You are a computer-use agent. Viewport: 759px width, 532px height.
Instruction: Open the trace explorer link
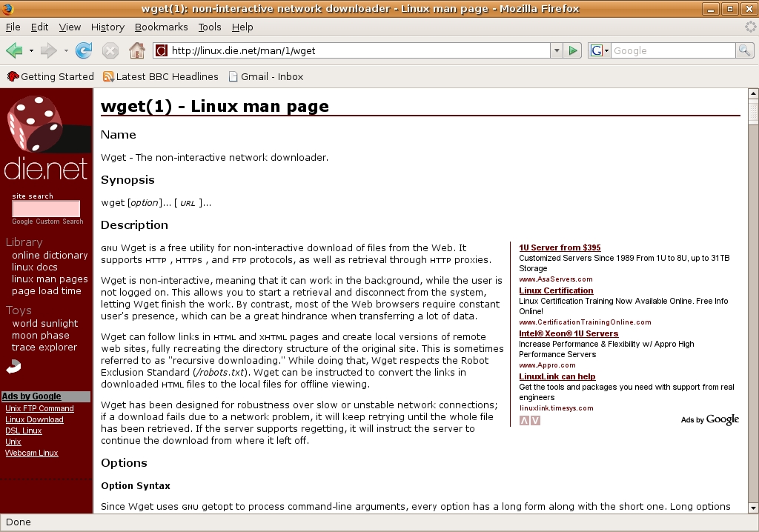44,347
